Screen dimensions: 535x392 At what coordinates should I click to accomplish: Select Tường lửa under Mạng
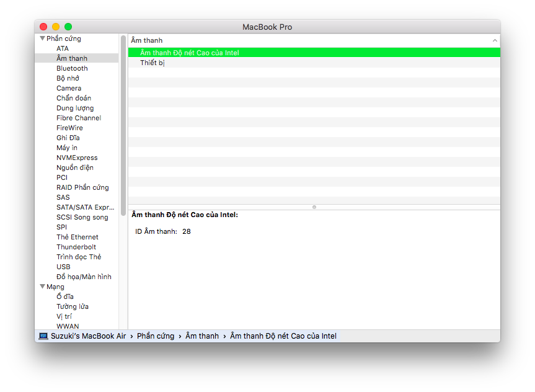point(73,306)
